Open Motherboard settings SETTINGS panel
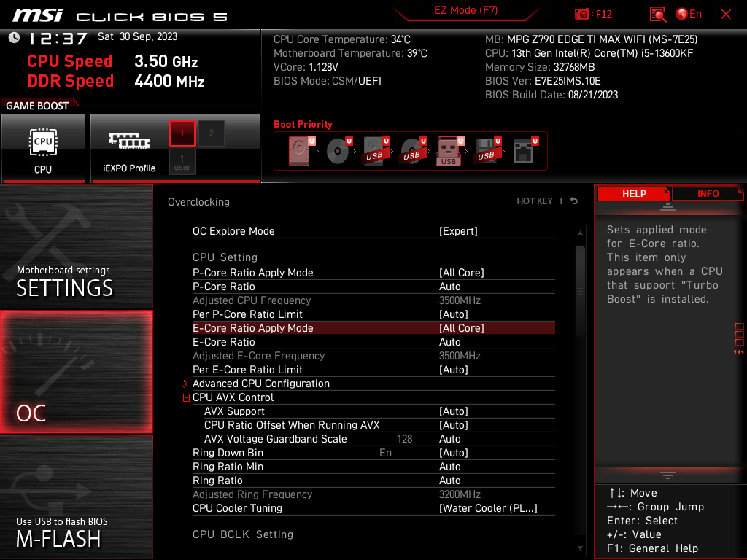Screen dimensions: 747x560 pyautogui.click(x=76, y=246)
